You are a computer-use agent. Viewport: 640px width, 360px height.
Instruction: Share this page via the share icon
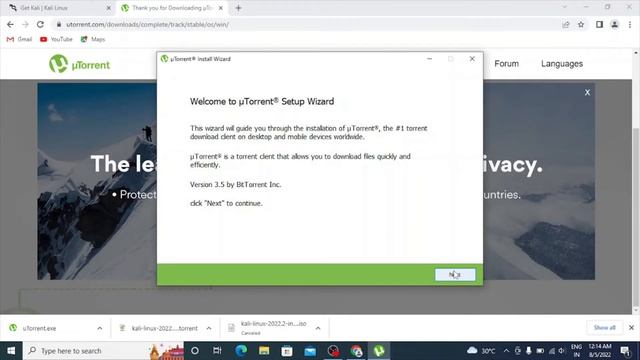566,24
